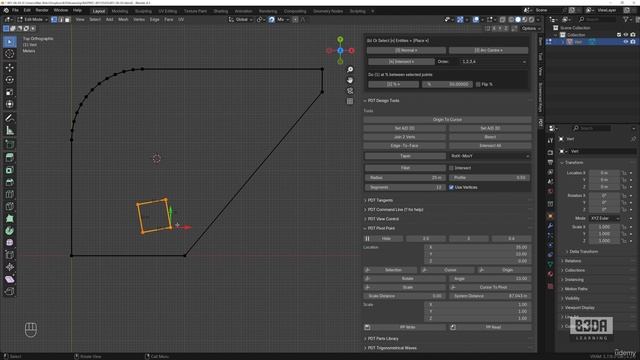640x360 pixels.
Task: Click the viewport pan hand icon
Action: coord(350,80)
